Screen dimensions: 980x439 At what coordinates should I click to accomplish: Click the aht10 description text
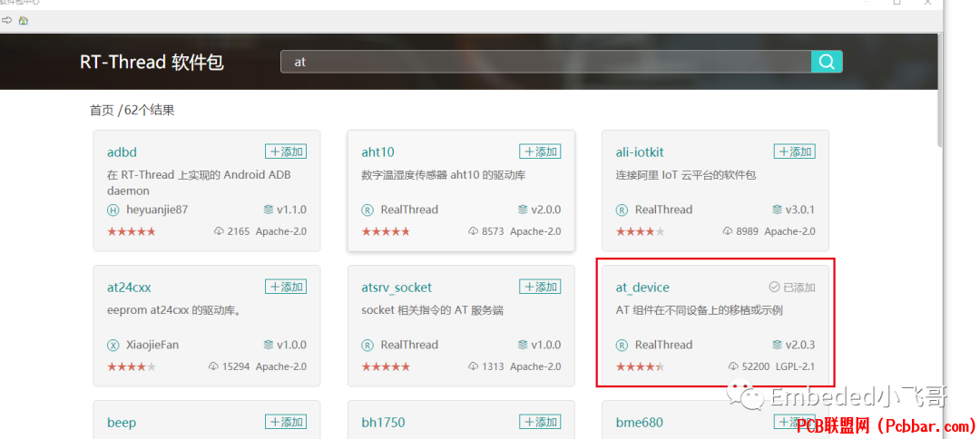point(443,175)
